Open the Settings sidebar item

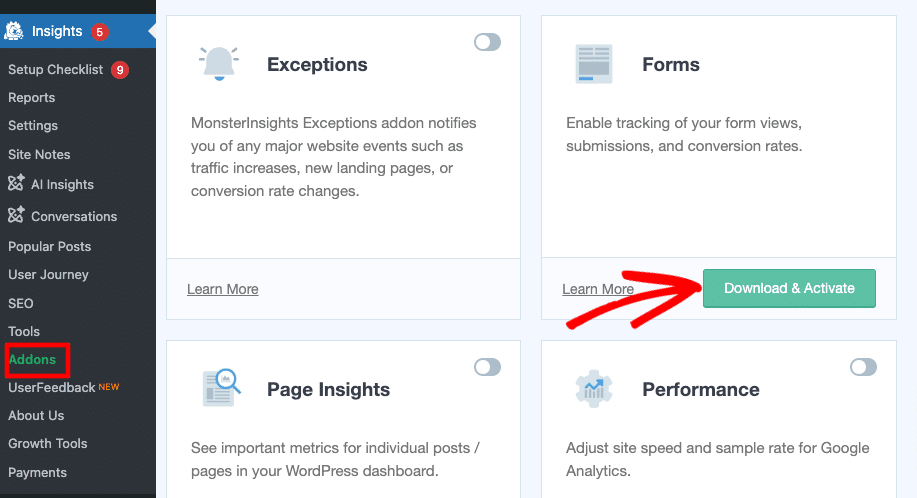tap(33, 126)
